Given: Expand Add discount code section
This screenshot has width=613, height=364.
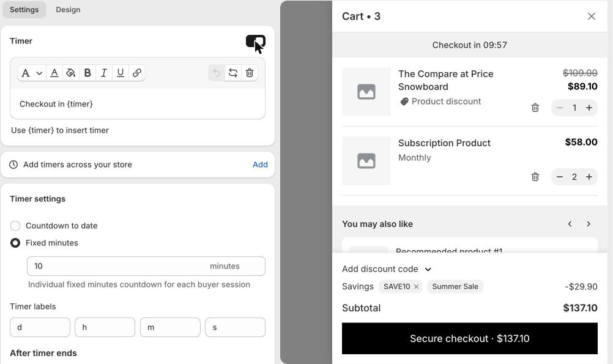Looking at the screenshot, I should tap(387, 269).
